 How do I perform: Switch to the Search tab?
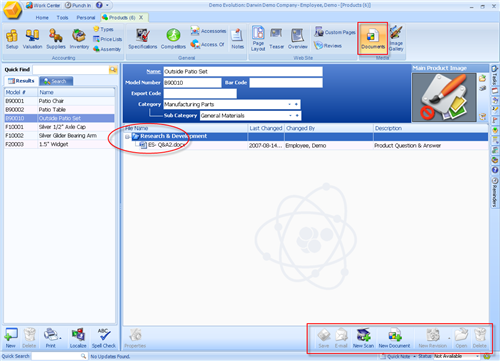point(56,81)
